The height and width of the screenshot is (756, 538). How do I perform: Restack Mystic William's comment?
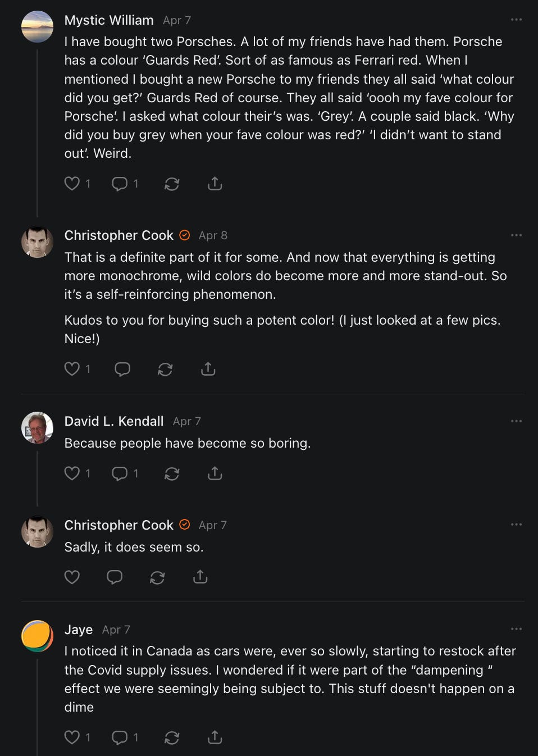pos(172,184)
